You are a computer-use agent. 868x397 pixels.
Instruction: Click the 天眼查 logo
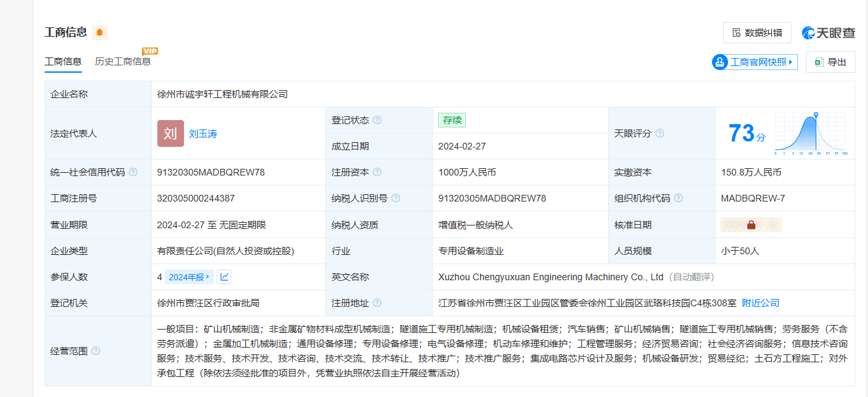pyautogui.click(x=828, y=33)
